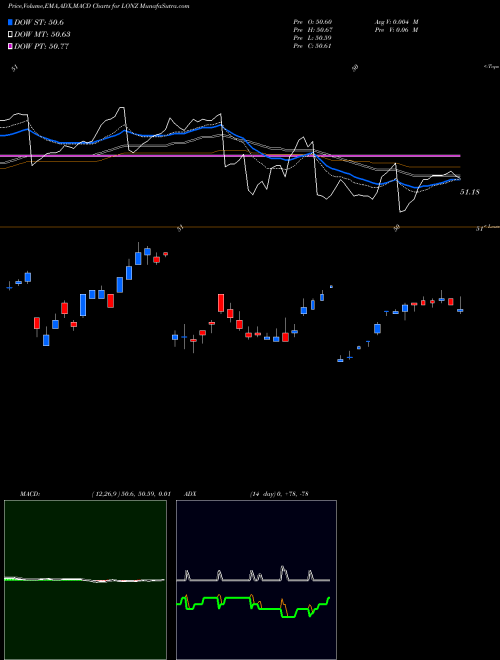Click the horizontal magenta DOW PT line
Image resolution: width=500 pixels, height=660 pixels.
pyautogui.click(x=230, y=156)
